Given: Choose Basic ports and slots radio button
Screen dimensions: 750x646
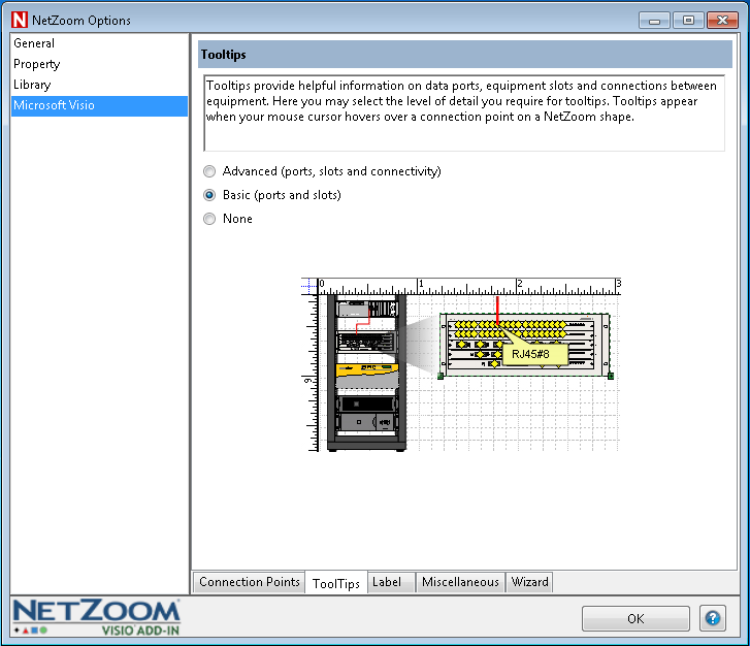Looking at the screenshot, I should pos(209,195).
